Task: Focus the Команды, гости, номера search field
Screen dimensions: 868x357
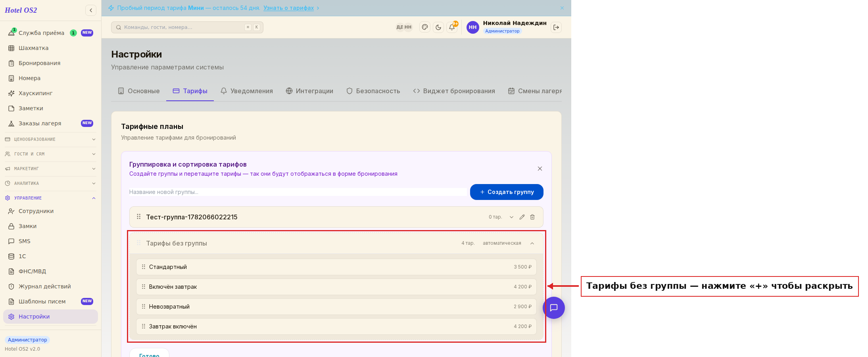Action: pos(187,27)
